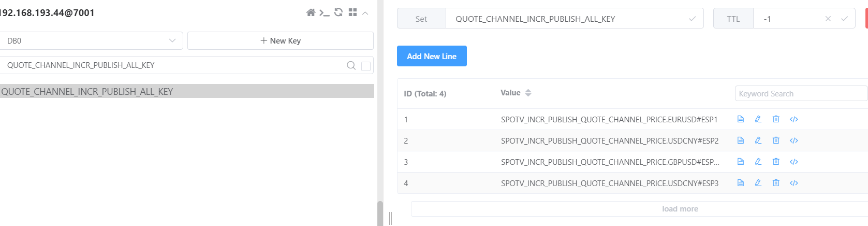The height and width of the screenshot is (226, 868).
Task: Confirm key name with checkmark icon
Action: click(692, 19)
